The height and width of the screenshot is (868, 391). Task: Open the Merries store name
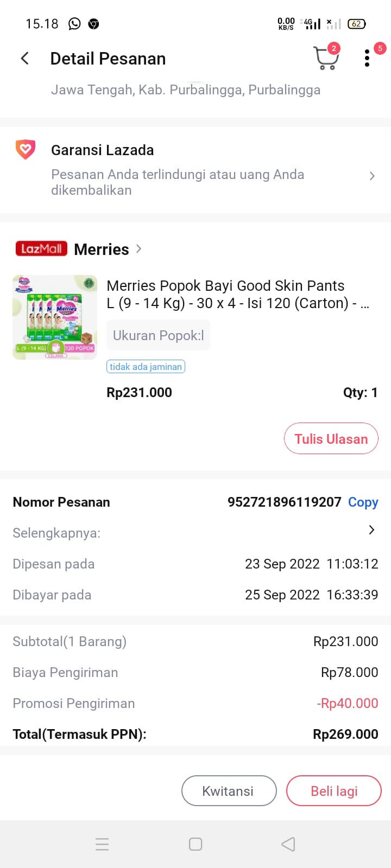coord(102,250)
